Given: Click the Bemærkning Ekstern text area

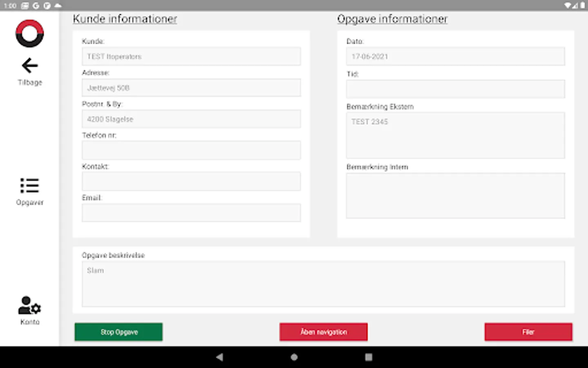Looking at the screenshot, I should [x=456, y=135].
